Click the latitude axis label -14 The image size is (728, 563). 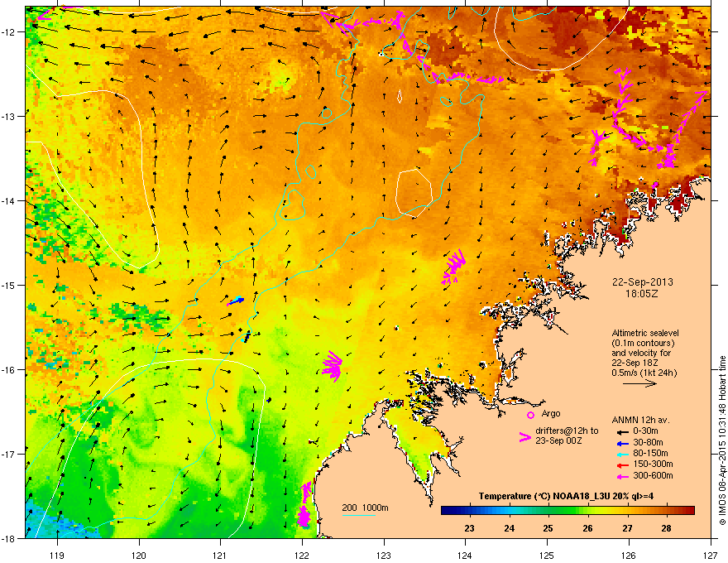[8, 201]
